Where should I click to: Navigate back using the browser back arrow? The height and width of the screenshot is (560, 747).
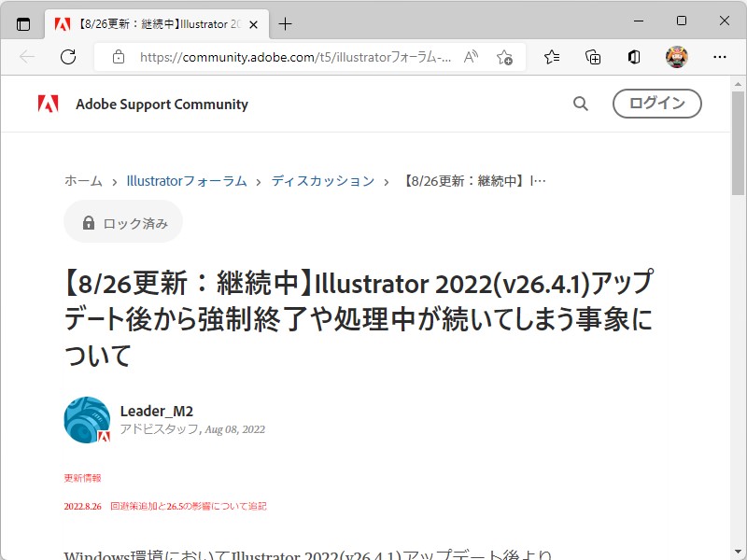(x=26, y=57)
